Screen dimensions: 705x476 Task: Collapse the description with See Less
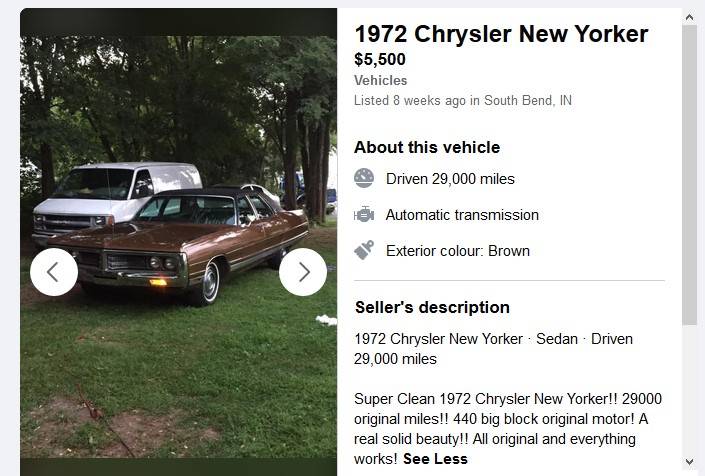coord(435,459)
